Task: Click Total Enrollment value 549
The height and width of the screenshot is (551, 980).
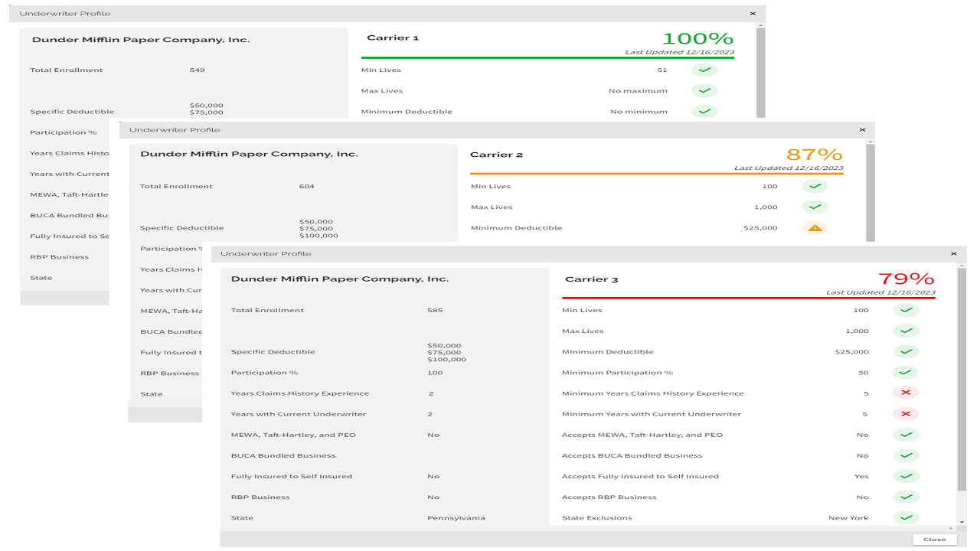Action: (197, 70)
